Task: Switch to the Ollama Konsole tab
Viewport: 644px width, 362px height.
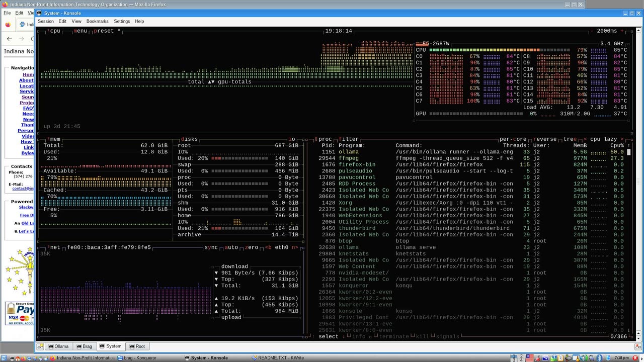Action: (58, 346)
